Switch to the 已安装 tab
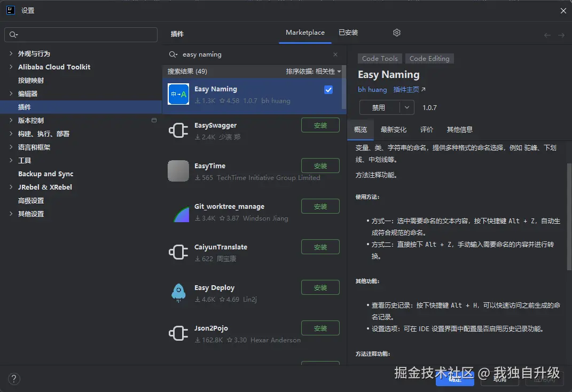The height and width of the screenshot is (392, 572). (x=348, y=33)
